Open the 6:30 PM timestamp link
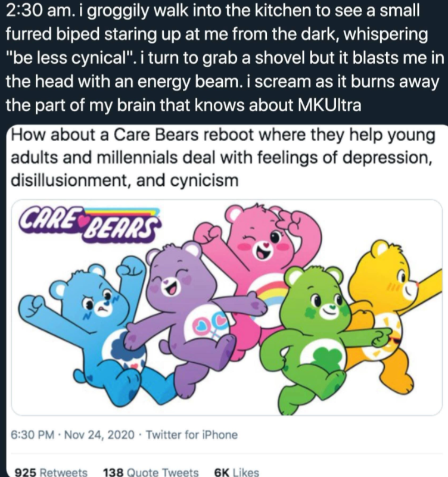 (33, 435)
